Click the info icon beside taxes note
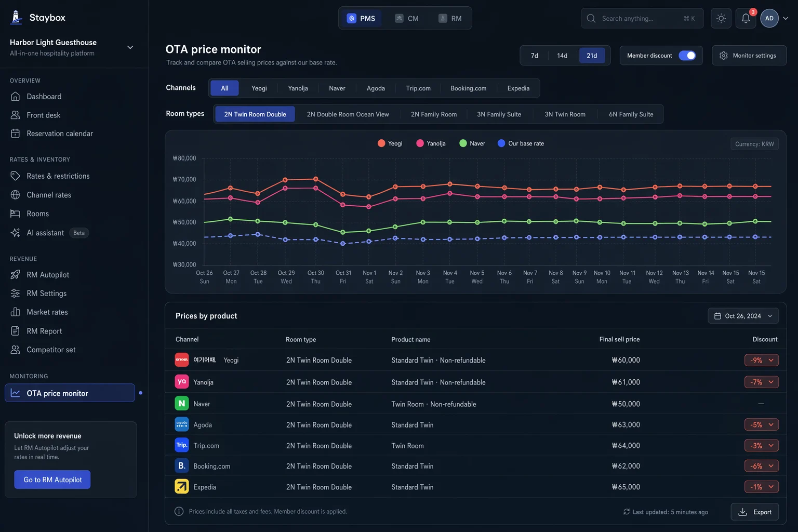798x532 pixels. point(179,512)
